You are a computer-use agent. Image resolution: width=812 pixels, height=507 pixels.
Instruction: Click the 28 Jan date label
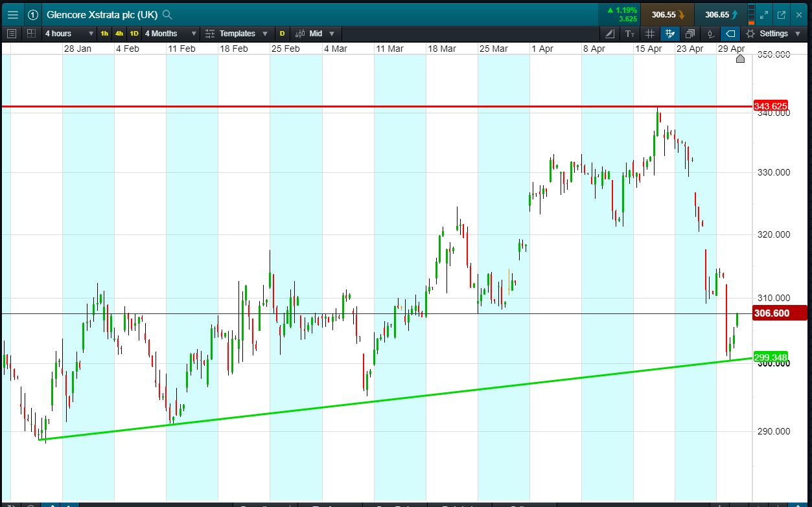tap(77, 49)
